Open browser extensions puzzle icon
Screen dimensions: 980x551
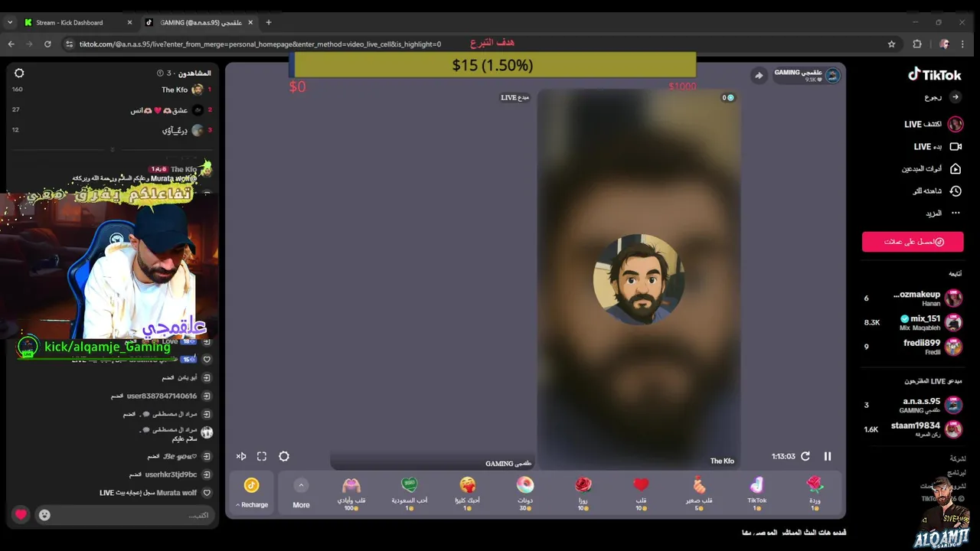click(917, 44)
